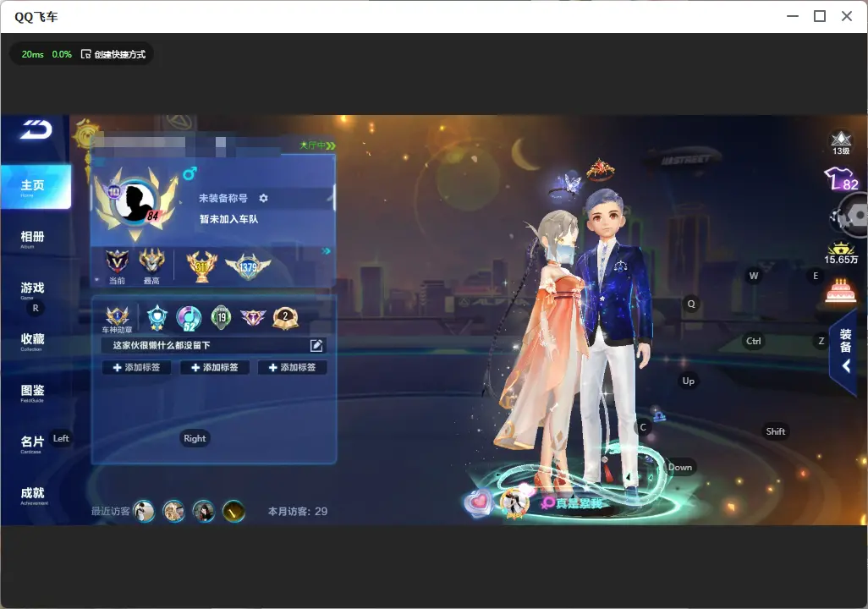Viewport: 868px width, 609px height.
Task: Click 创建快捷方式 create shortcut button
Action: (113, 54)
